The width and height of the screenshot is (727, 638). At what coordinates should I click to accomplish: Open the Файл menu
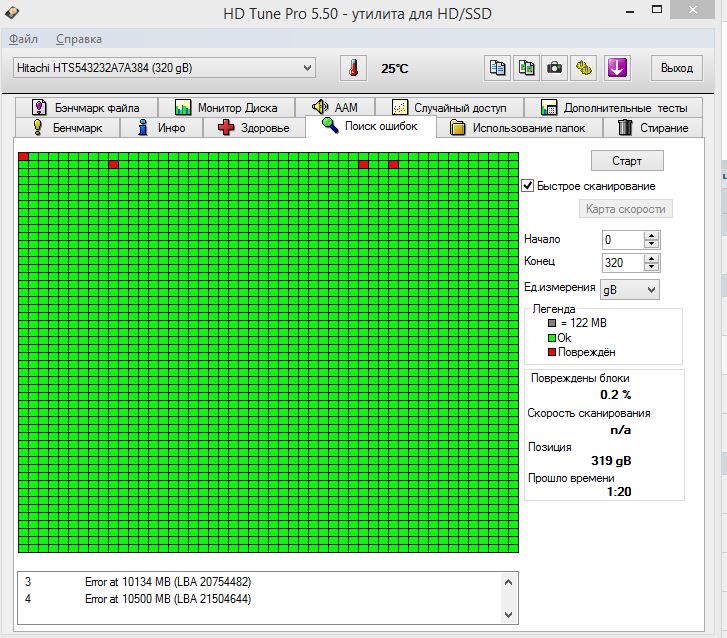[23, 39]
